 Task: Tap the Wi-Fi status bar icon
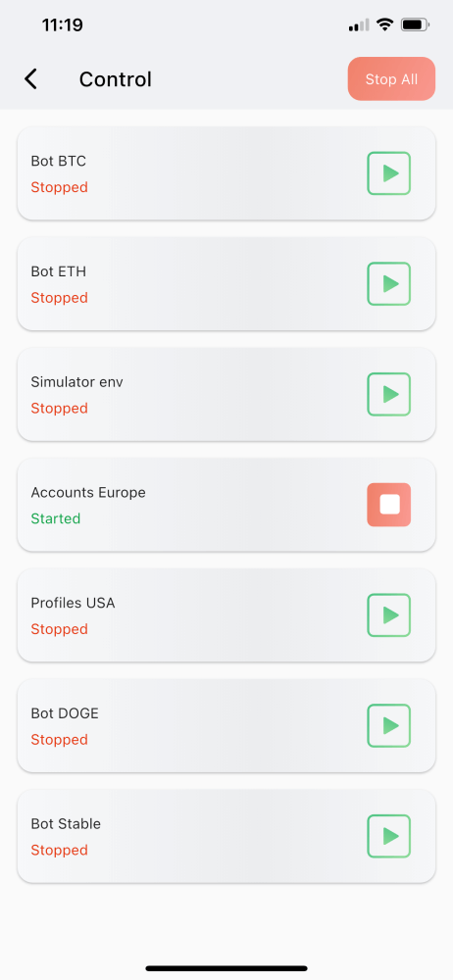[384, 25]
